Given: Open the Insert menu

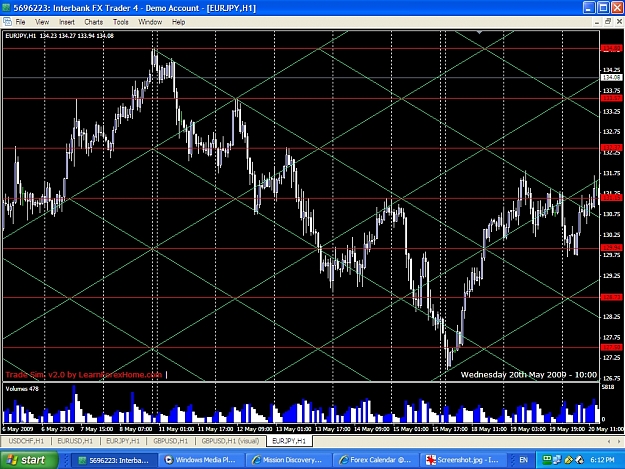Looking at the screenshot, I should [67, 22].
